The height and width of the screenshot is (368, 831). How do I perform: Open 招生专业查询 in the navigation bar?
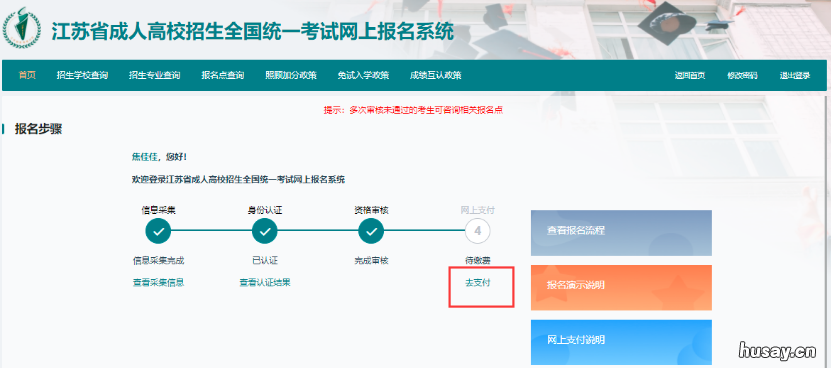click(154, 75)
